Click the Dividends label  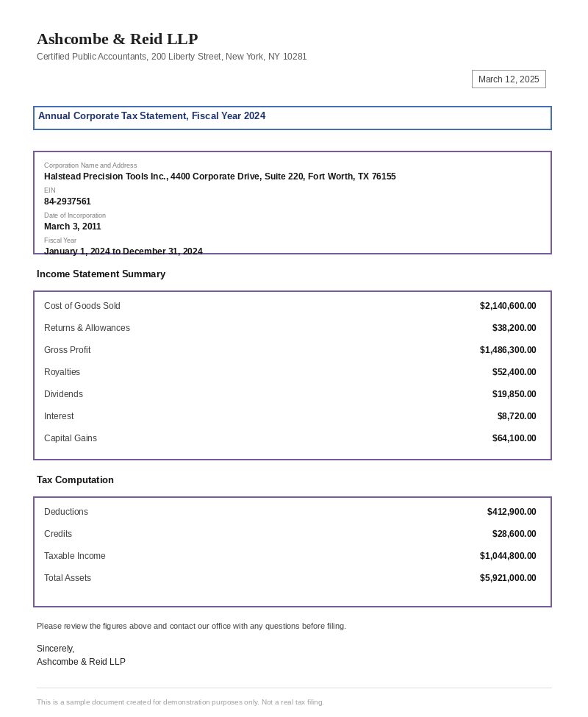[x=63, y=394]
